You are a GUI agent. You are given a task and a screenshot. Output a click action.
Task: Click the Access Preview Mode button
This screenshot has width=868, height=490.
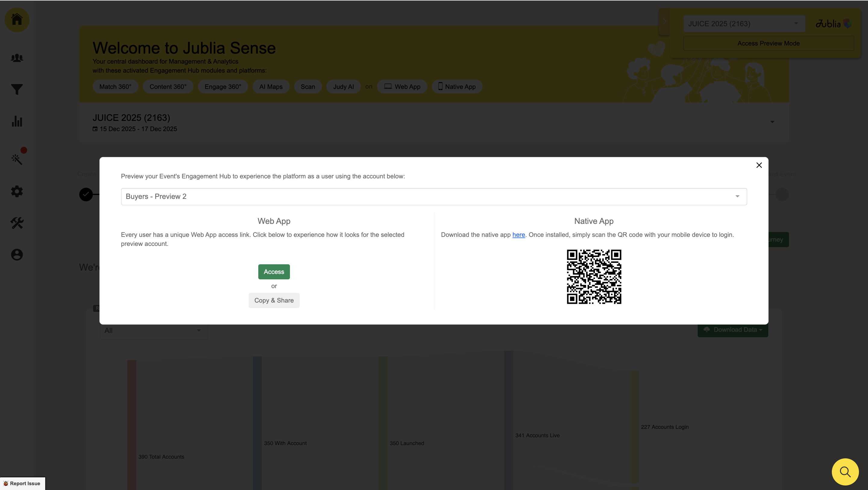tap(768, 43)
